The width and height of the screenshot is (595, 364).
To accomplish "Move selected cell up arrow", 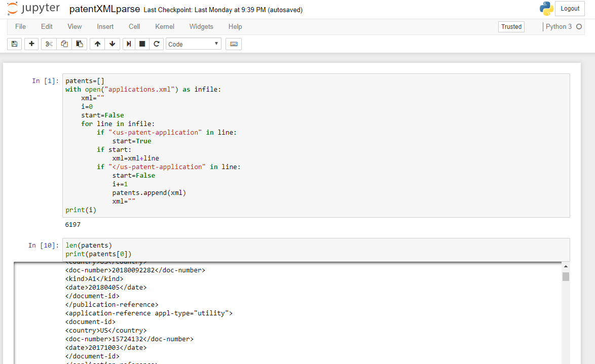I will tap(97, 44).
